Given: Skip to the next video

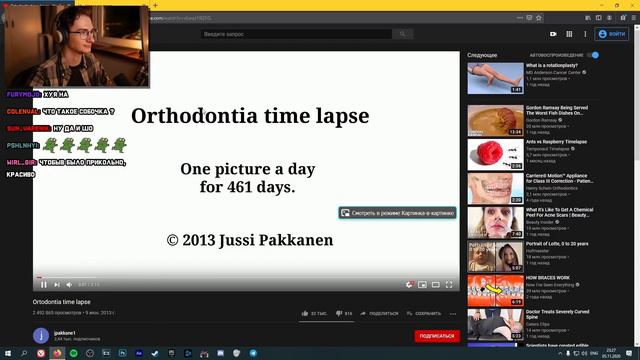Looking at the screenshot, I should [x=57, y=284].
